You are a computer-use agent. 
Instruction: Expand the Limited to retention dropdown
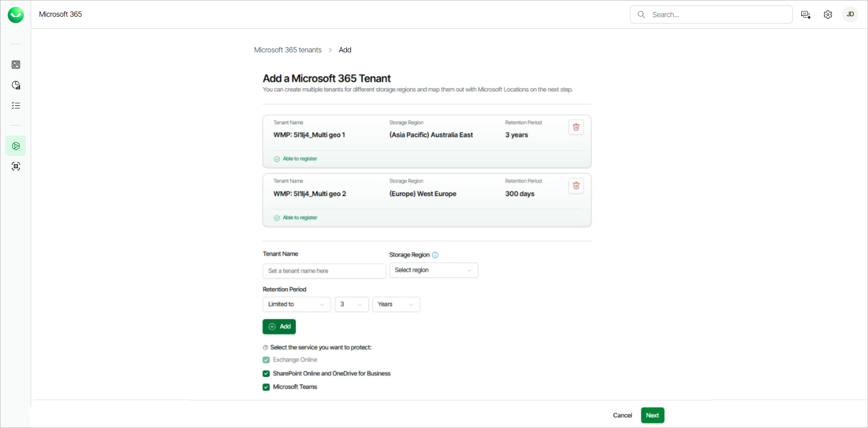pyautogui.click(x=296, y=304)
